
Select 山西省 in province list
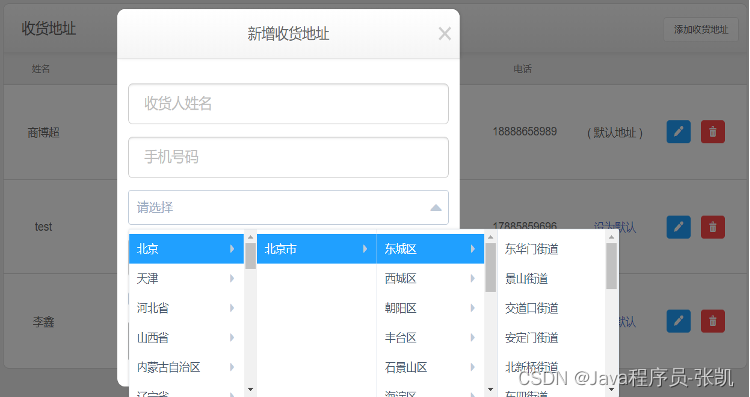[186, 338]
